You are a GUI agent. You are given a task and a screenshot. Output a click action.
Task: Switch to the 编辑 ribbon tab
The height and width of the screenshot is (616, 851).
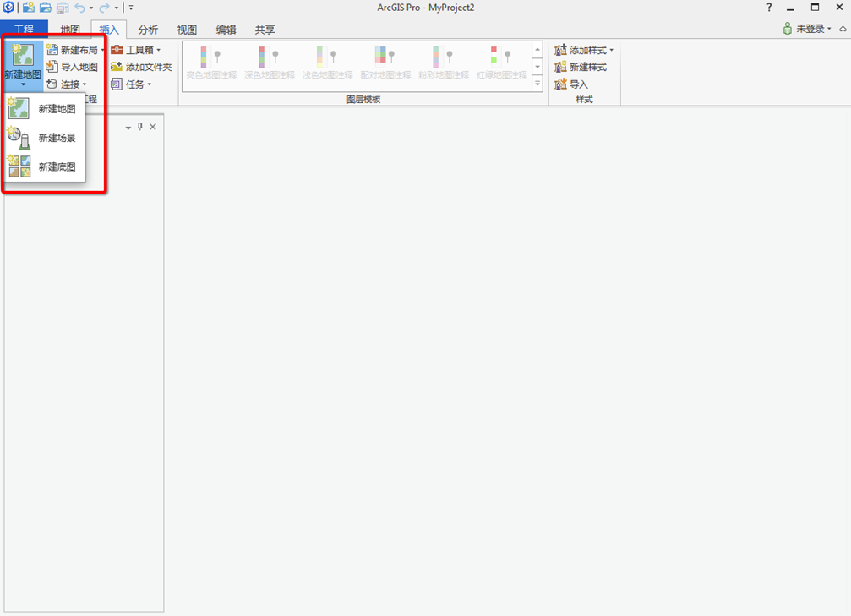[x=226, y=30]
